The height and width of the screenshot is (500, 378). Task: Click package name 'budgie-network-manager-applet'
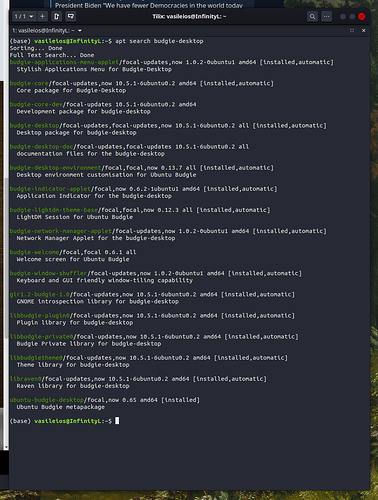pyautogui.click(x=61, y=231)
